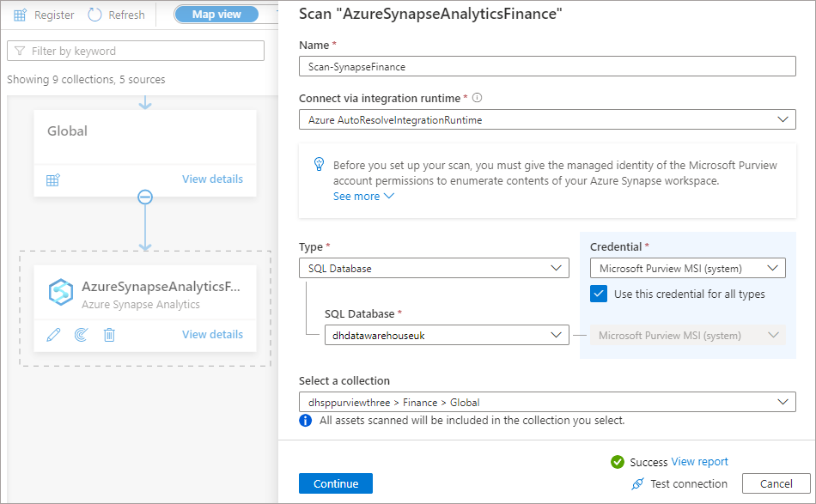Click the edit pencil icon on AzureSynapseAnalytics source
Image resolution: width=816 pixels, height=504 pixels.
coord(53,335)
